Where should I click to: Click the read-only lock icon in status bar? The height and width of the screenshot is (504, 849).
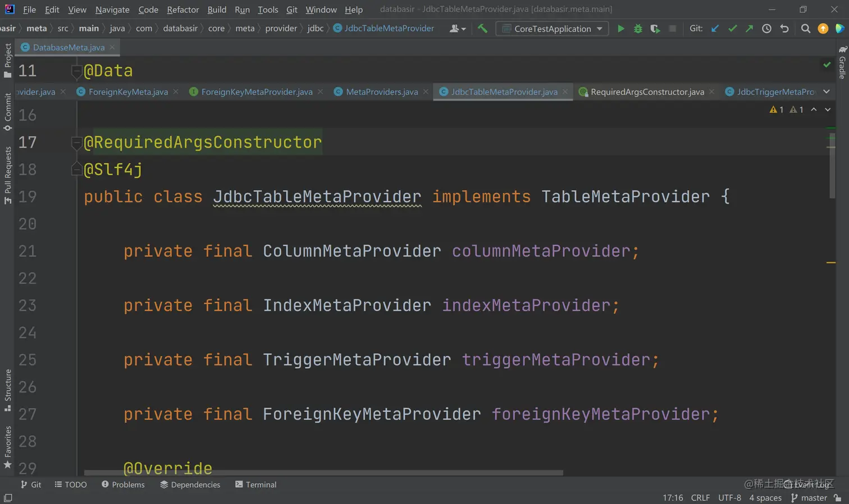838,498
